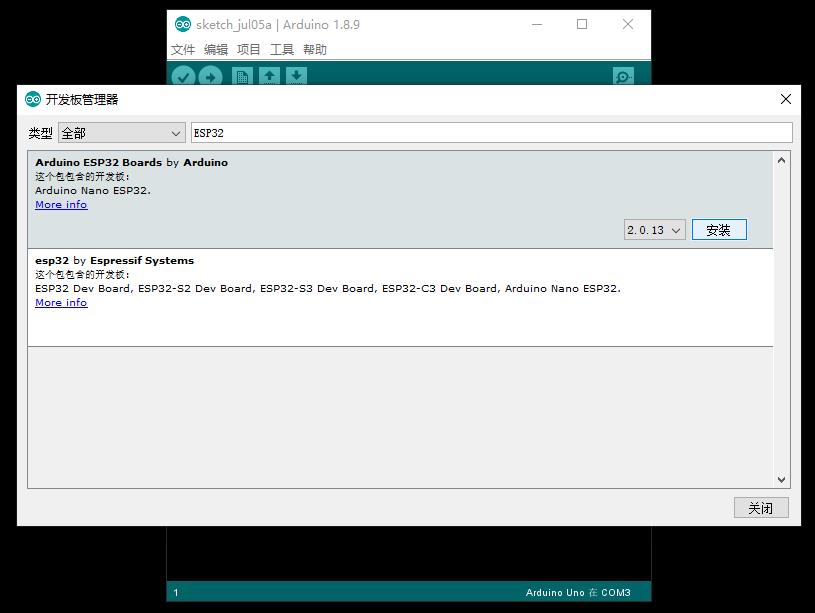This screenshot has height=613, width=815.
Task: Open the 项目 menu
Action: click(248, 49)
